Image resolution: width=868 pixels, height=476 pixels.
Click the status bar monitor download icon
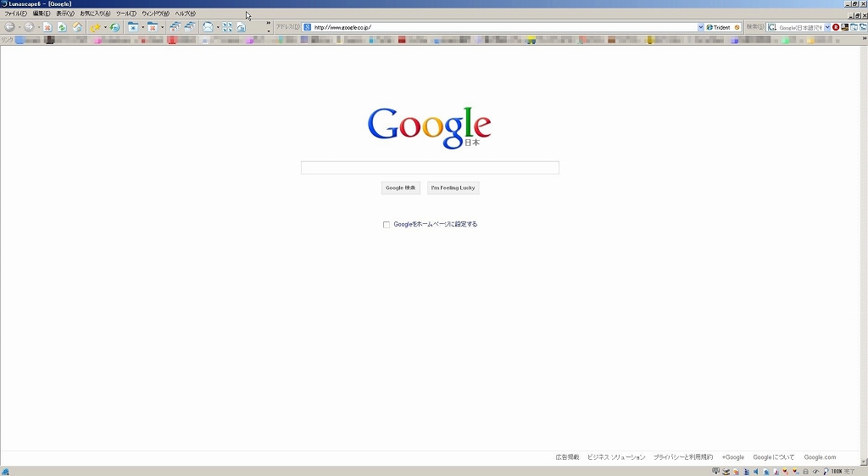click(715, 472)
